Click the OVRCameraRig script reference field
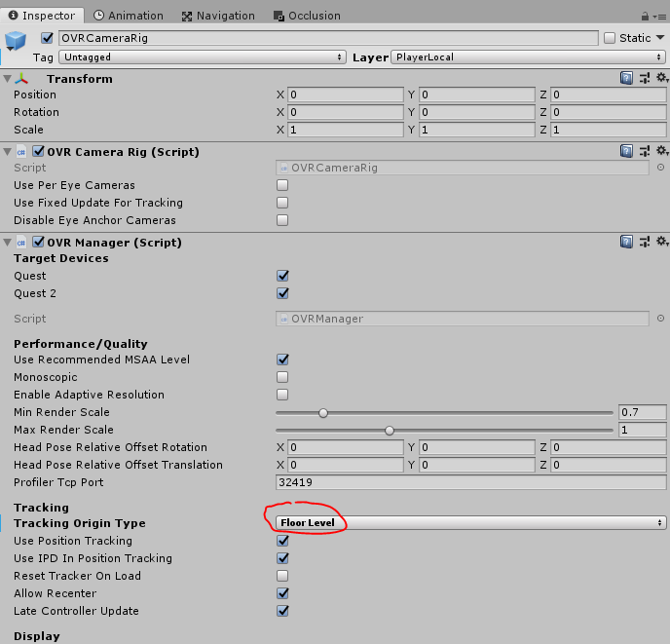Image resolution: width=670 pixels, height=644 pixels. tap(463, 168)
